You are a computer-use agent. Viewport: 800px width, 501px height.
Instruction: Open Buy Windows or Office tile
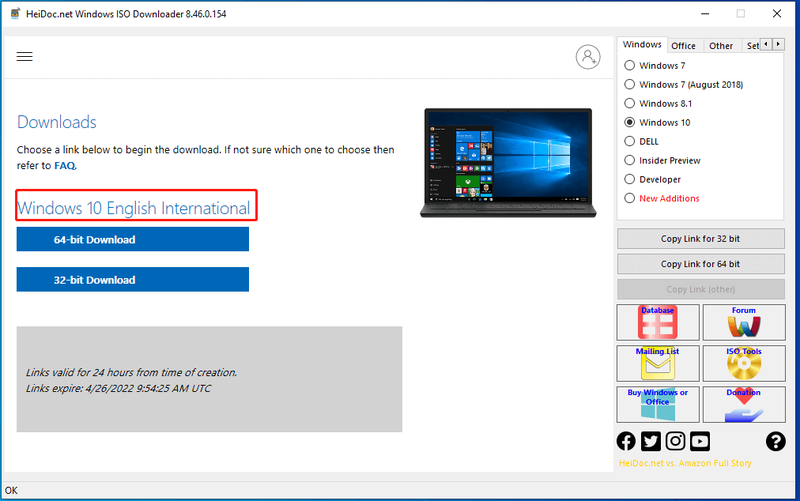click(x=658, y=405)
